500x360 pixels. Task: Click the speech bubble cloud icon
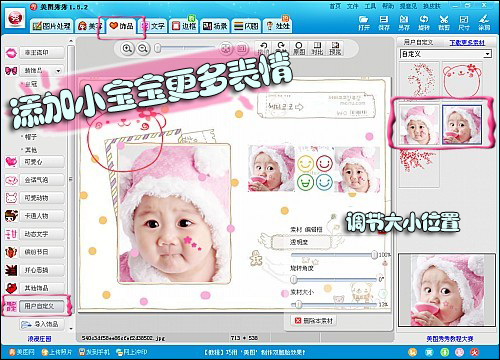click(11, 180)
